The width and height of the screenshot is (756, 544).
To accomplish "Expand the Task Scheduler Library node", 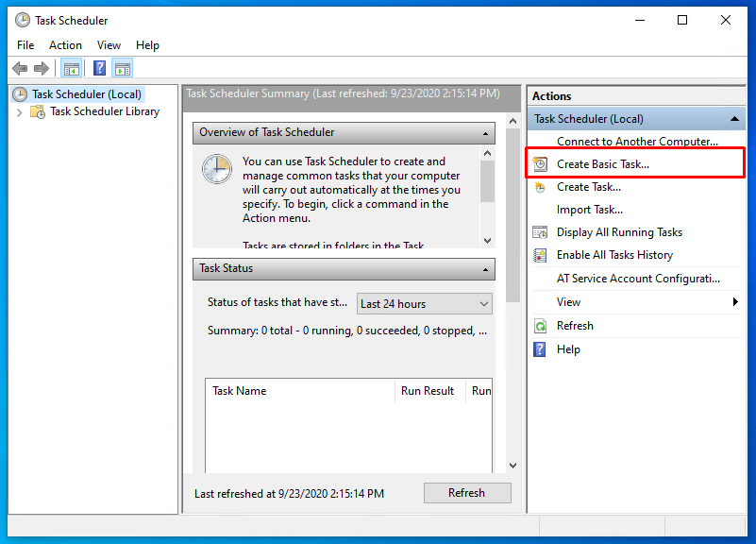I will click(19, 112).
